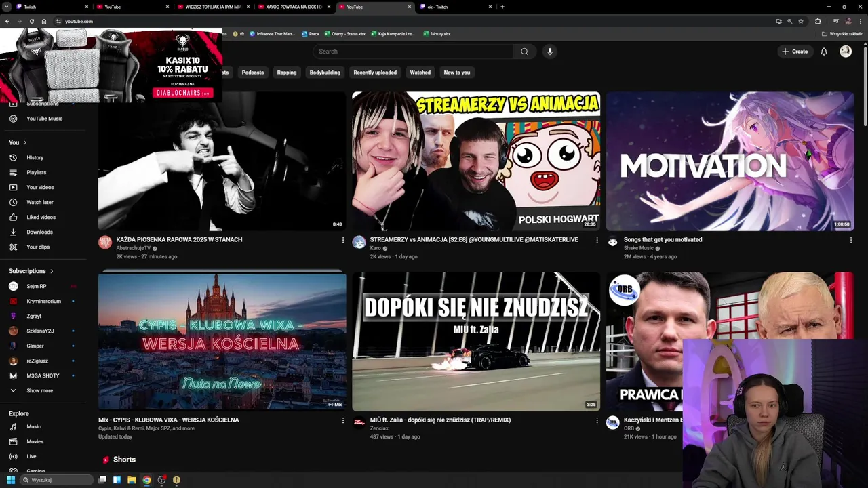Click the Windows Wyszukaj search box
This screenshot has height=488, width=868.
pyautogui.click(x=56, y=480)
